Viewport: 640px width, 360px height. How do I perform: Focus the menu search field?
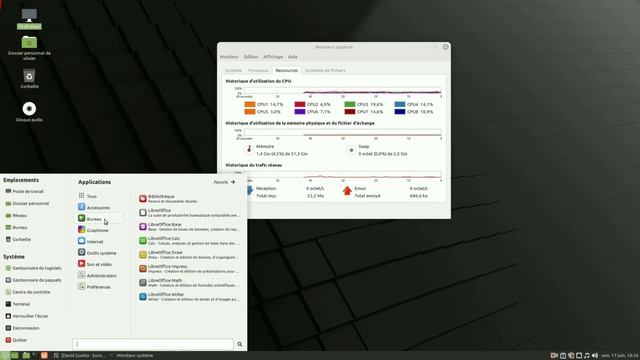(153, 344)
